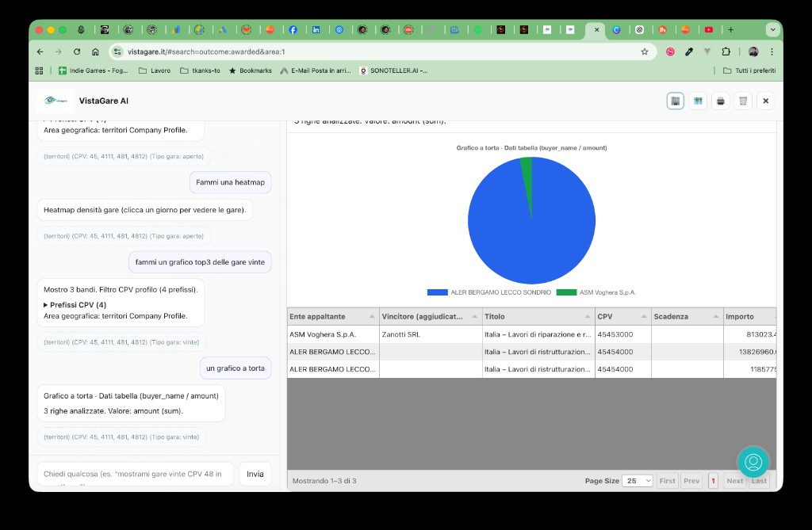Switch to the YouTube tab
Image resolution: width=812 pixels, height=530 pixels.
click(x=709, y=30)
